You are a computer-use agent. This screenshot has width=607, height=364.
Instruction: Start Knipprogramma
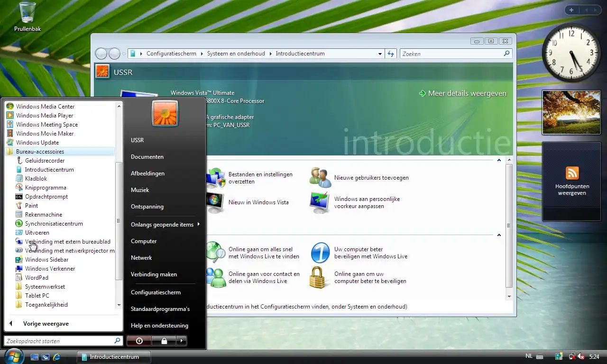coord(41,188)
